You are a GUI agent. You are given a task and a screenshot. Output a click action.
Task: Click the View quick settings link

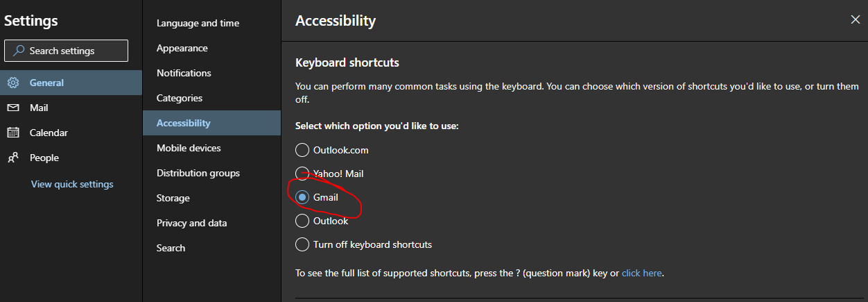pos(72,184)
